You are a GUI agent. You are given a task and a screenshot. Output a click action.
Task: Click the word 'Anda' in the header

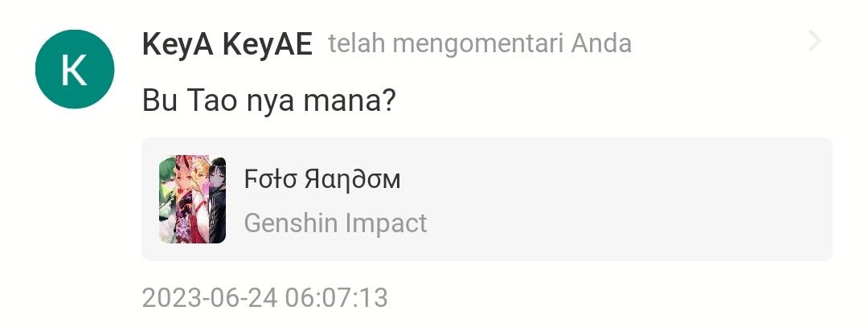(601, 43)
